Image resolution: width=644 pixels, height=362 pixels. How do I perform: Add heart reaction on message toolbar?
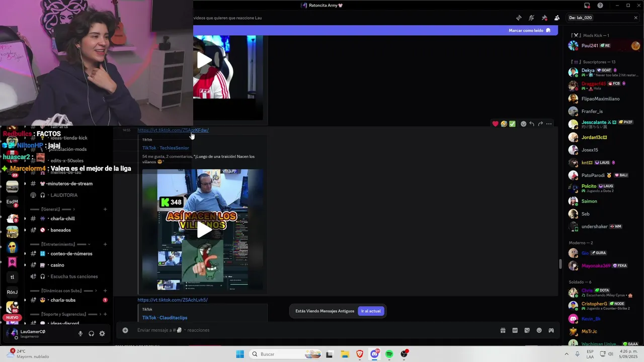495,124
